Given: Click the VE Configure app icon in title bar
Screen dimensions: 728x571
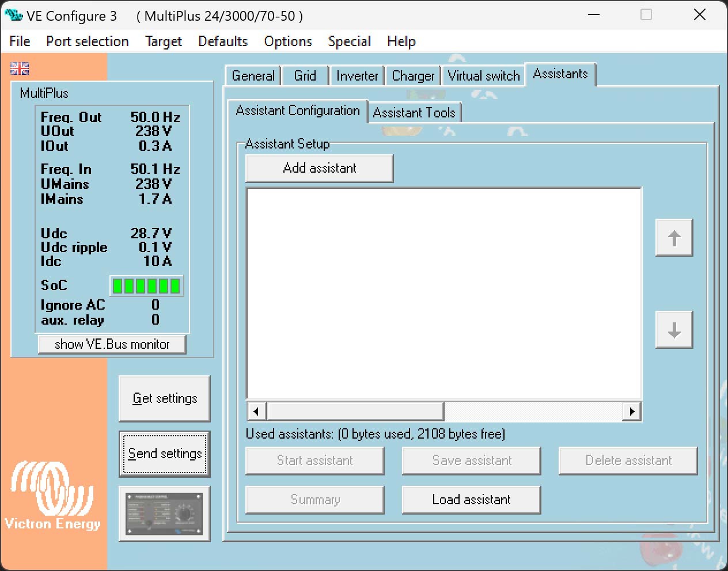Looking at the screenshot, I should coord(13,16).
